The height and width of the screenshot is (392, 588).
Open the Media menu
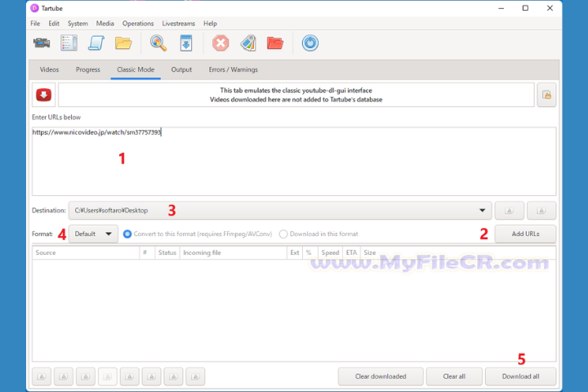(105, 23)
